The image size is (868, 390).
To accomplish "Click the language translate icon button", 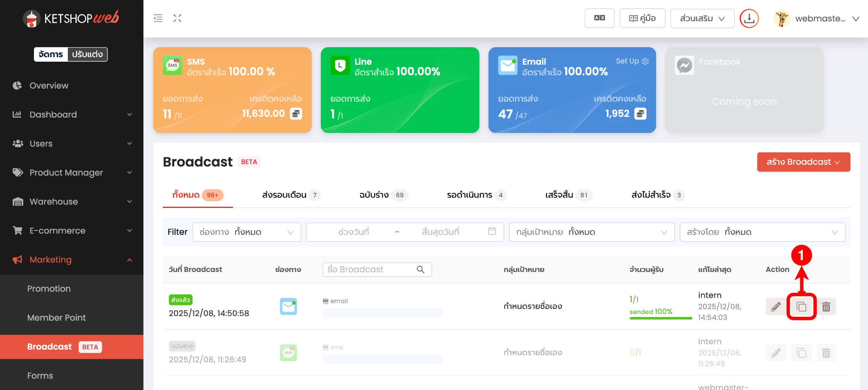I will click(599, 18).
